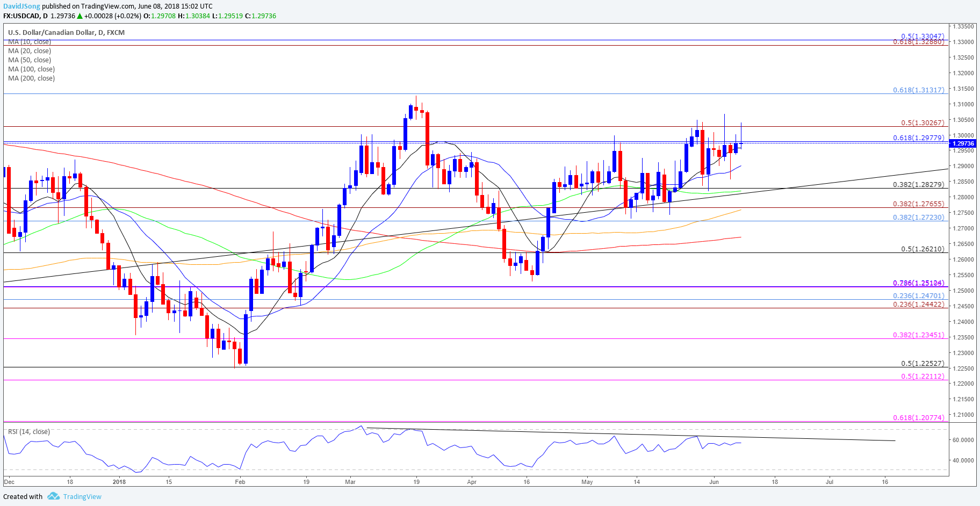Click the 0.618(1.32880) Fibonacci label
Viewport: 980px width, 506px height.
pos(919,41)
